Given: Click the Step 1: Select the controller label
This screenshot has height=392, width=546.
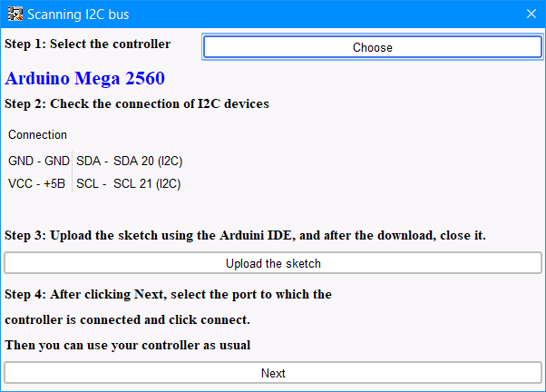Looking at the screenshot, I should click(x=87, y=44).
